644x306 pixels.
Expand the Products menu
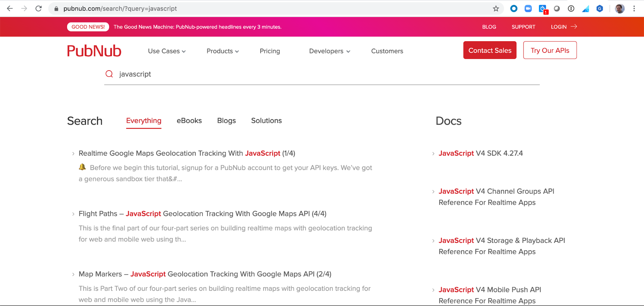(x=223, y=51)
